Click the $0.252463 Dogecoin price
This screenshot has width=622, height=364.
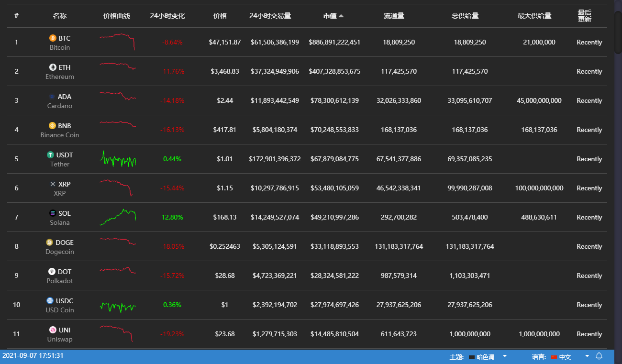click(x=225, y=246)
